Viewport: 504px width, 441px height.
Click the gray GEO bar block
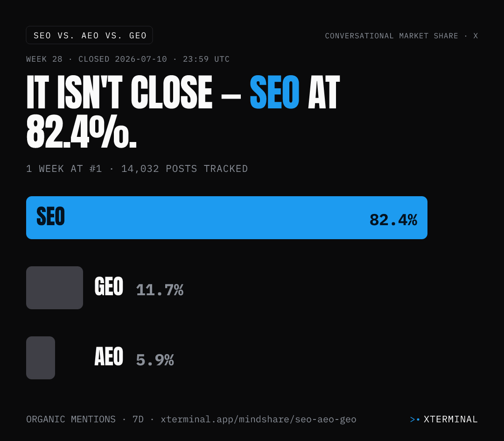(55, 288)
